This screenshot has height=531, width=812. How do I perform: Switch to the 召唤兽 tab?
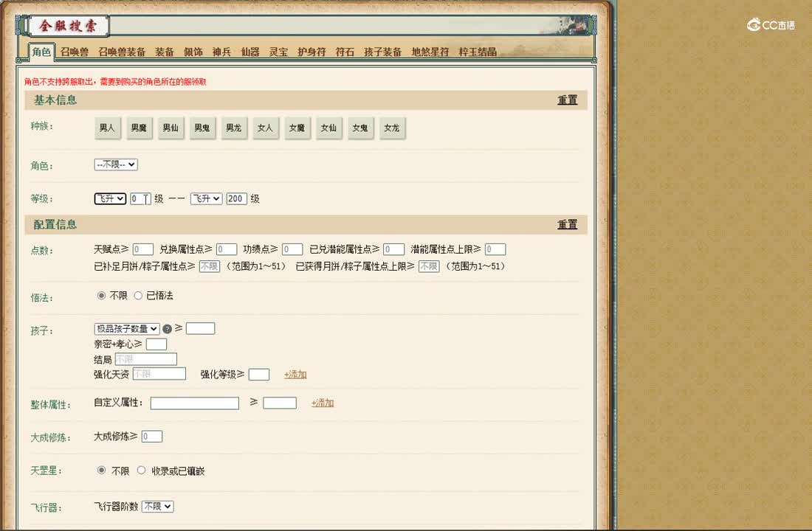tap(78, 52)
